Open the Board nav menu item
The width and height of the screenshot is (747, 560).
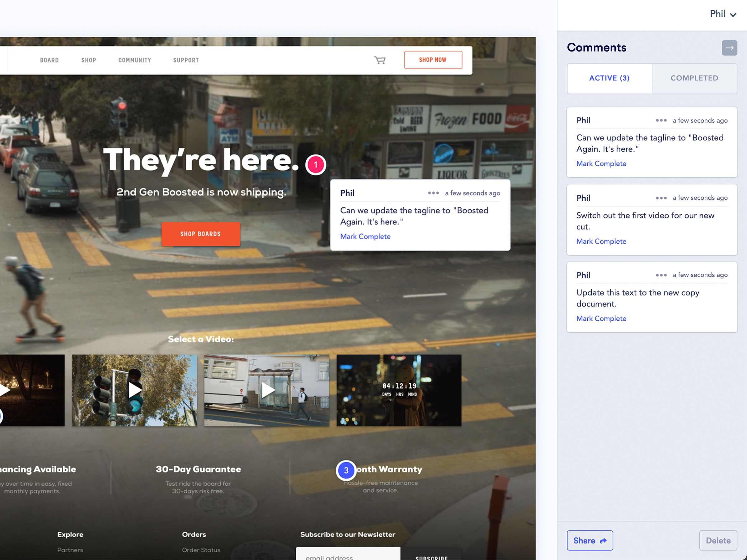(49, 60)
